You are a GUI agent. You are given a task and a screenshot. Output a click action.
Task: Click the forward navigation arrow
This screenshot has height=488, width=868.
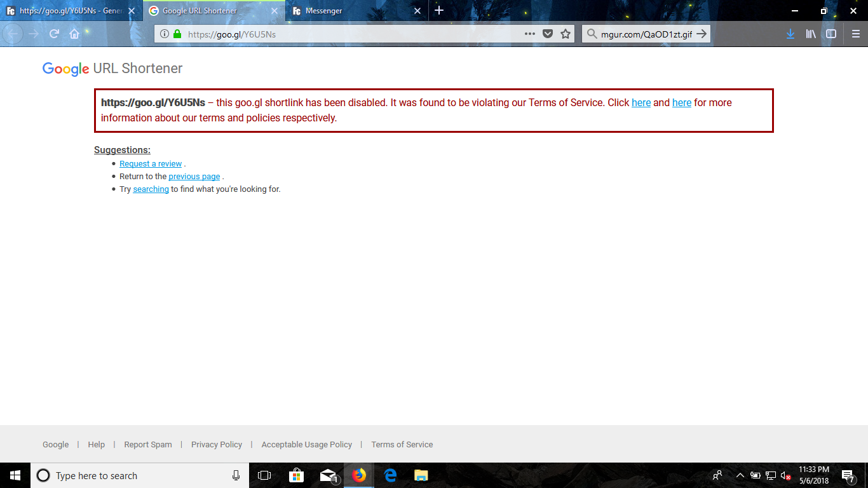[34, 34]
